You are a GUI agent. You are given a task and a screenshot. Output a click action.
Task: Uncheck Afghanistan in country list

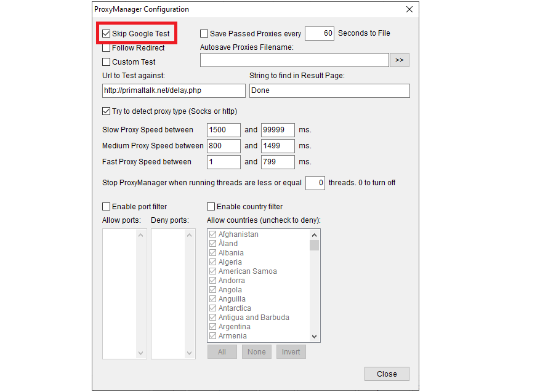(212, 234)
